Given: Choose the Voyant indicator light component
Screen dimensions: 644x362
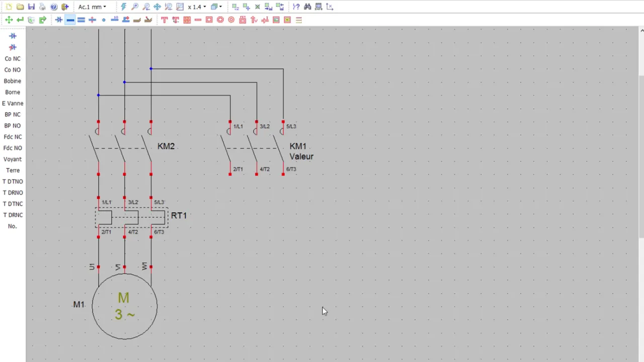Looking at the screenshot, I should (x=13, y=159).
